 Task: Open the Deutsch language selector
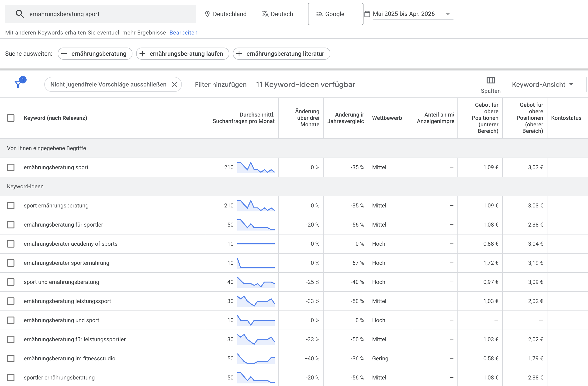pyautogui.click(x=277, y=14)
